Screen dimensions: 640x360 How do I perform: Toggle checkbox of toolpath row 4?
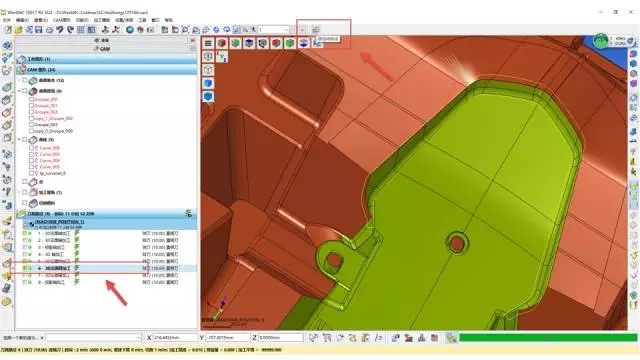pyautogui.click(x=24, y=254)
